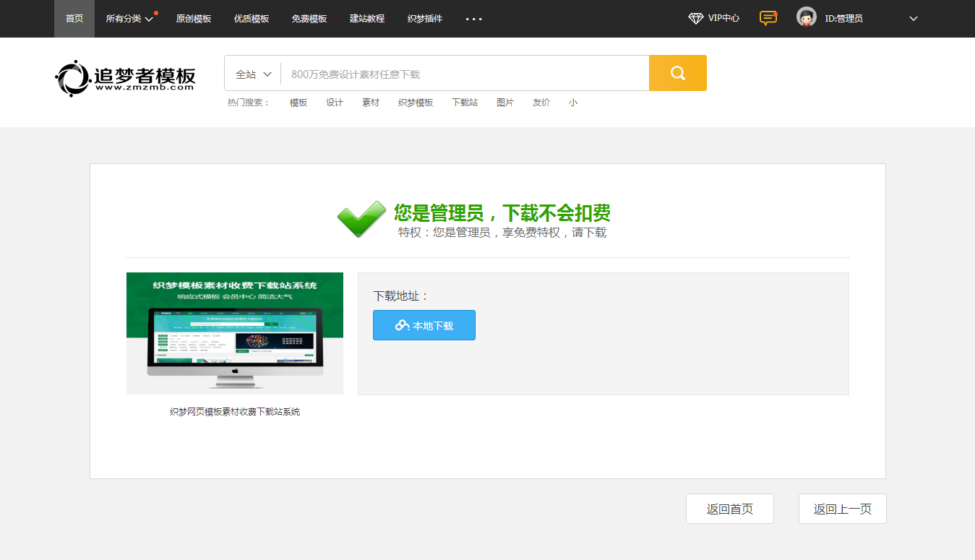The height and width of the screenshot is (560, 975).
Task: Expand the 全站 search scope dropdown
Action: [x=253, y=74]
